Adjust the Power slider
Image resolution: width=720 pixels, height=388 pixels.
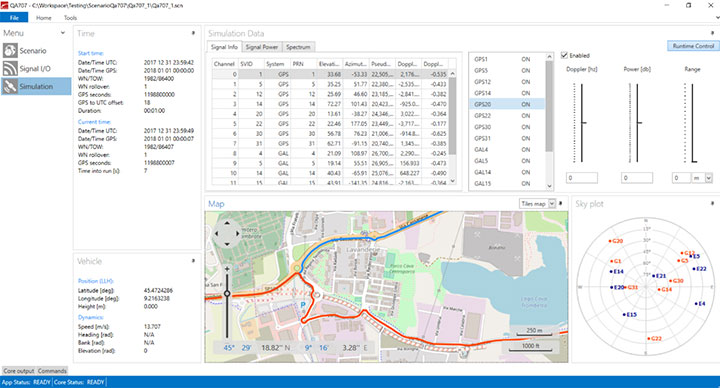pyautogui.click(x=637, y=123)
